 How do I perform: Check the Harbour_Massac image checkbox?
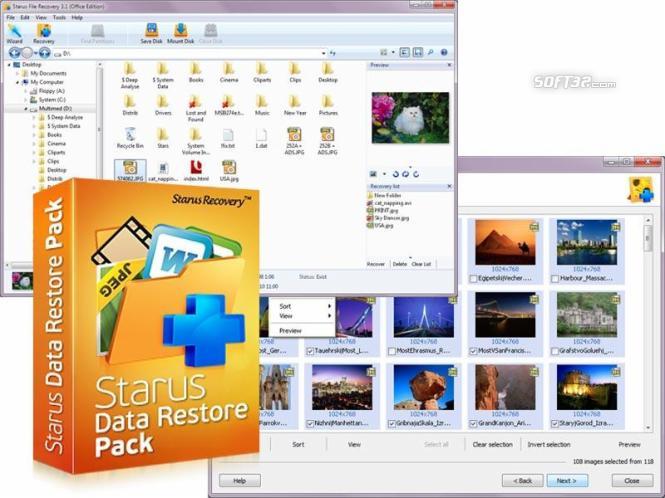(x=555, y=279)
